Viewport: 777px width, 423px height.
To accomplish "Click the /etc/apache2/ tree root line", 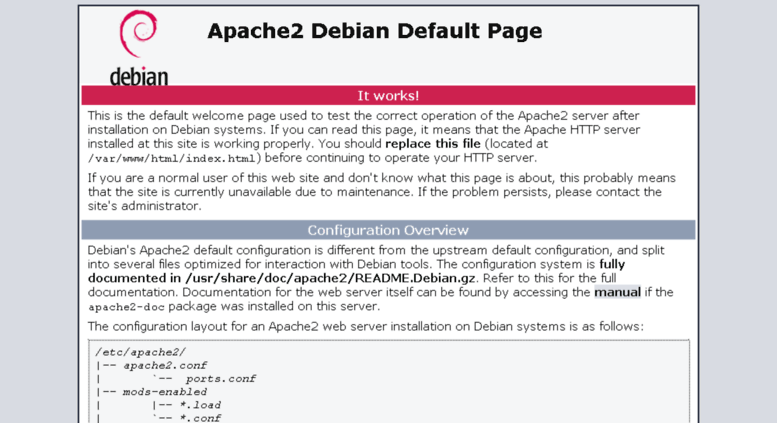I will pyautogui.click(x=141, y=352).
